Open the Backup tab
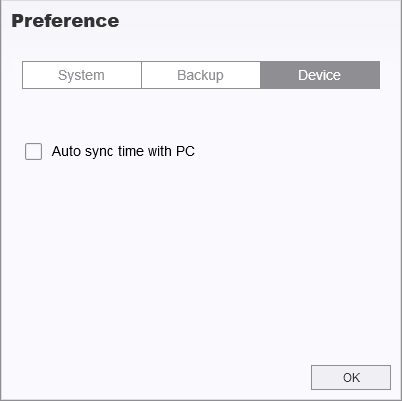This screenshot has height=401, width=402. [x=201, y=75]
